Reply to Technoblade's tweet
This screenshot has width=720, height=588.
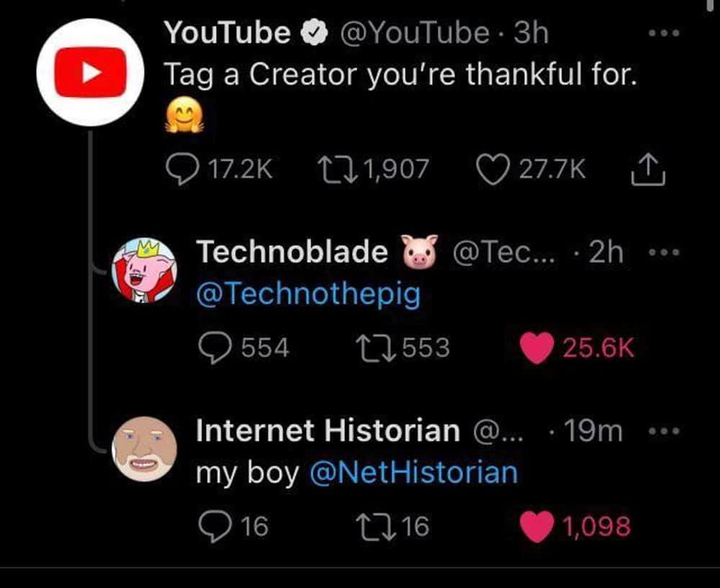(x=215, y=348)
